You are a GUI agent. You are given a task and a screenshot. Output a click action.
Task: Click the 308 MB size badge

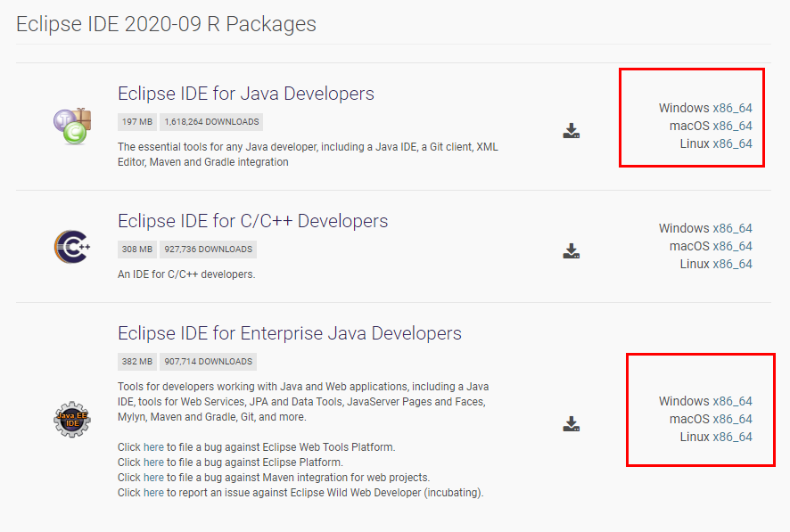(137, 250)
